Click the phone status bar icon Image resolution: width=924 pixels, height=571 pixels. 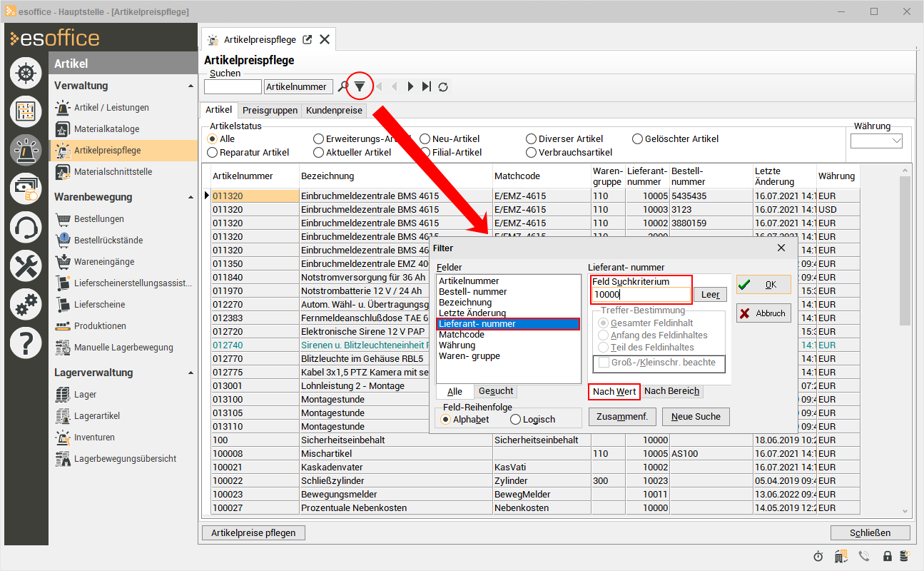[864, 556]
